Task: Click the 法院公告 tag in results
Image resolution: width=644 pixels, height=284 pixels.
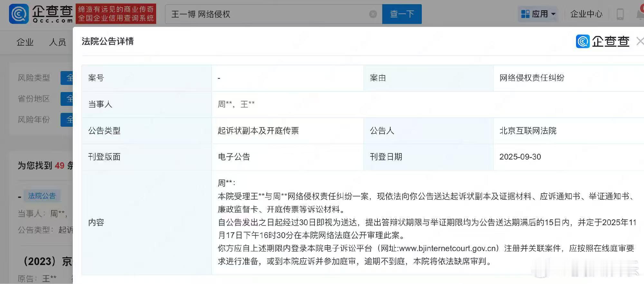Action: (42, 196)
